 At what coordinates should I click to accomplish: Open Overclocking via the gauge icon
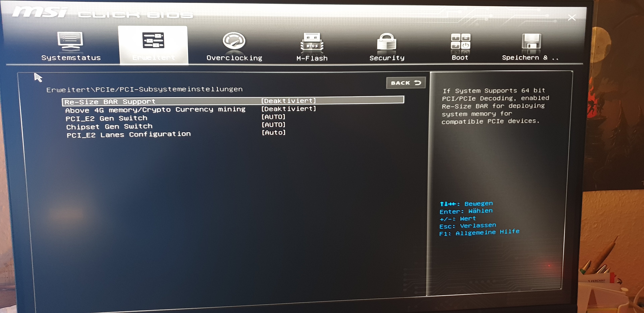tap(234, 41)
